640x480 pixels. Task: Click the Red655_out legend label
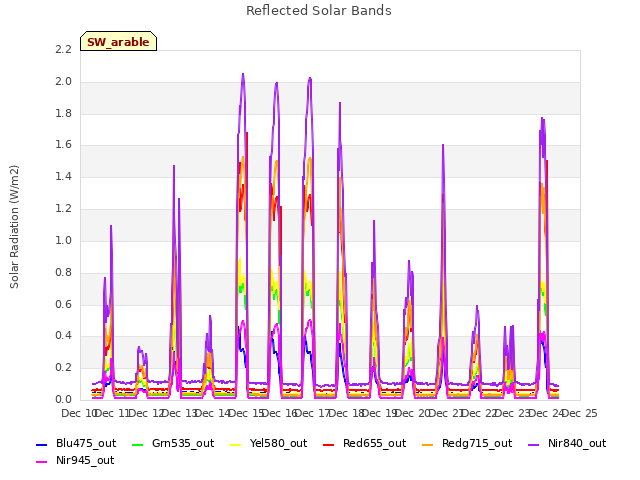pyautogui.click(x=374, y=443)
